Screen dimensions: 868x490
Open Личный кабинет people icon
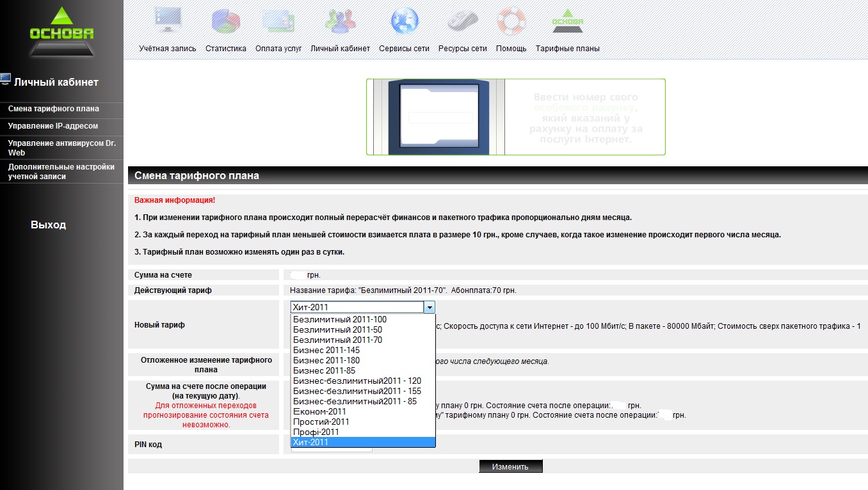click(340, 20)
